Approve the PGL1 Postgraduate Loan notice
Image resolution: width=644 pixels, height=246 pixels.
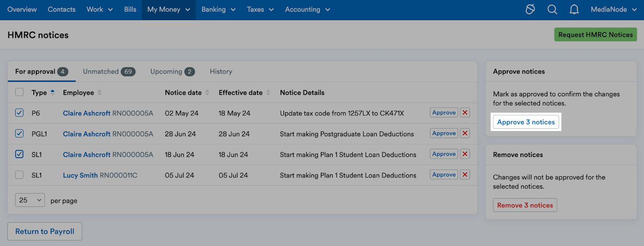(444, 133)
